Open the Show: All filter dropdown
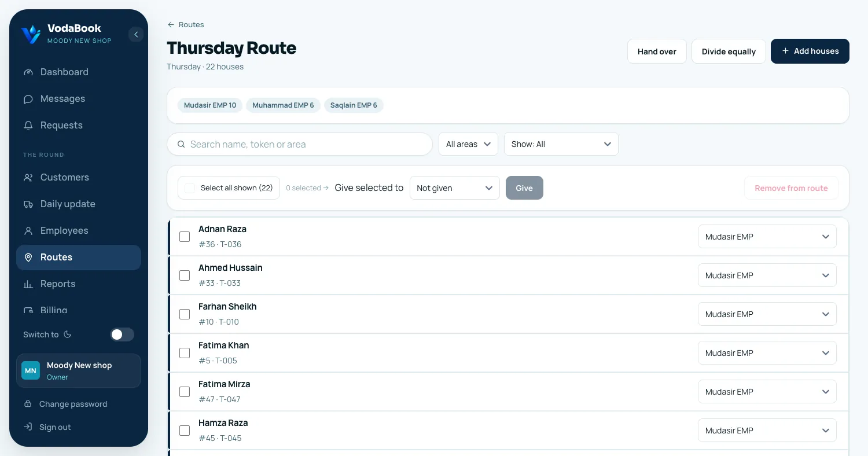Screen dimensions: 868x456 point(561,144)
